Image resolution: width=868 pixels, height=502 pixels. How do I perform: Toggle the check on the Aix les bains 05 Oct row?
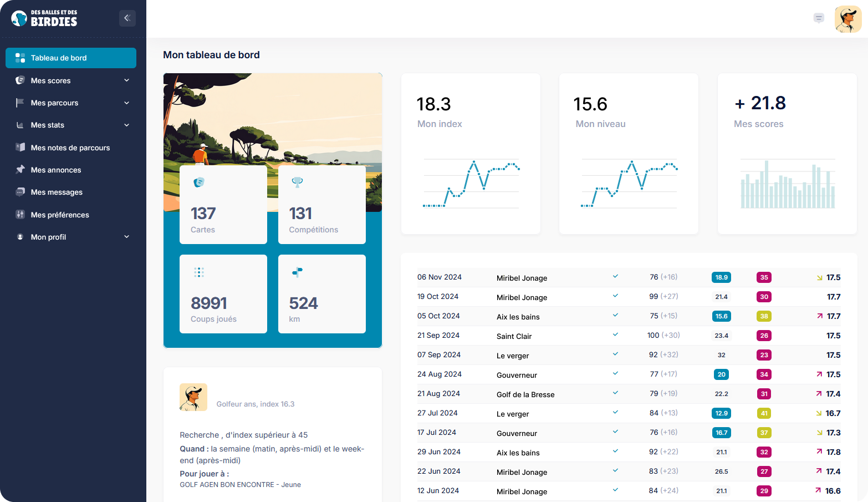pyautogui.click(x=615, y=315)
